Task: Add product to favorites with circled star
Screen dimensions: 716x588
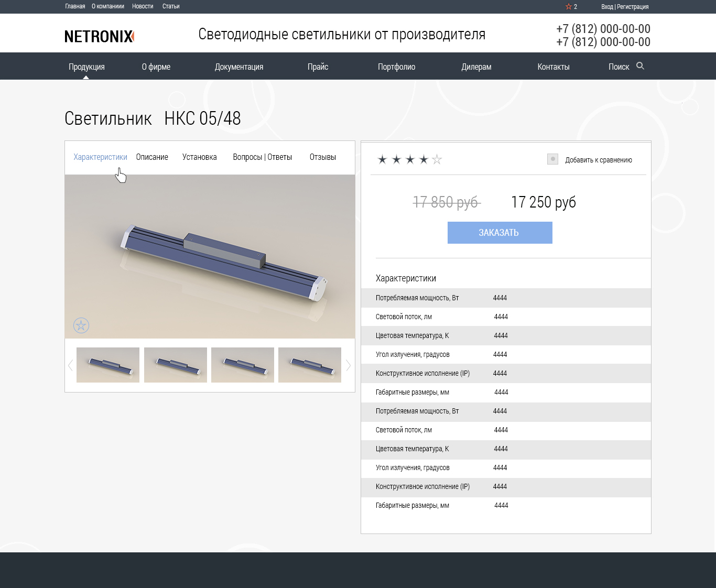Action: [x=81, y=325]
